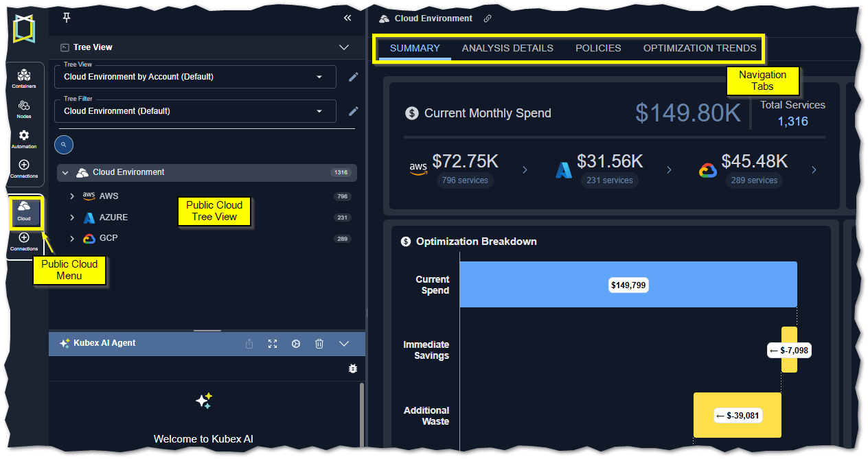This screenshot has height=459, width=868.
Task: Expand the AZURE tree node
Action: [72, 217]
